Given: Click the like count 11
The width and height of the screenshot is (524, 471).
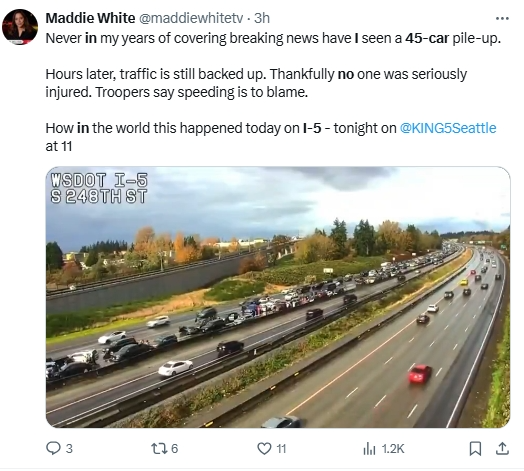Looking at the screenshot, I should tap(282, 449).
